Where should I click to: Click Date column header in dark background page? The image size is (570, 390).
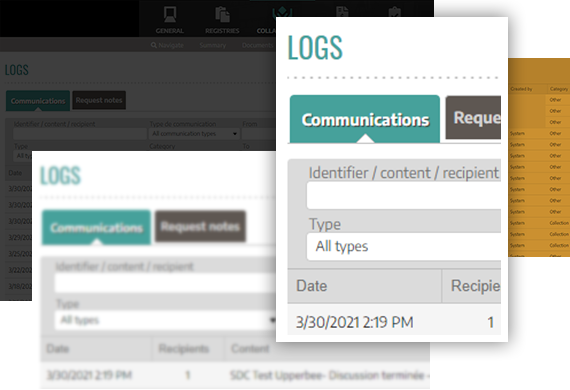[x=15, y=173]
